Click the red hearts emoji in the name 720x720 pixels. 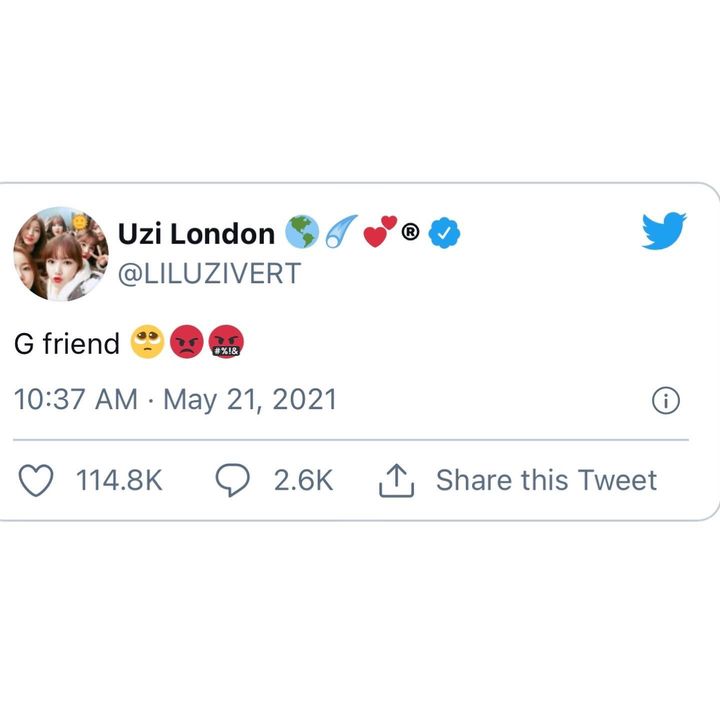point(379,232)
